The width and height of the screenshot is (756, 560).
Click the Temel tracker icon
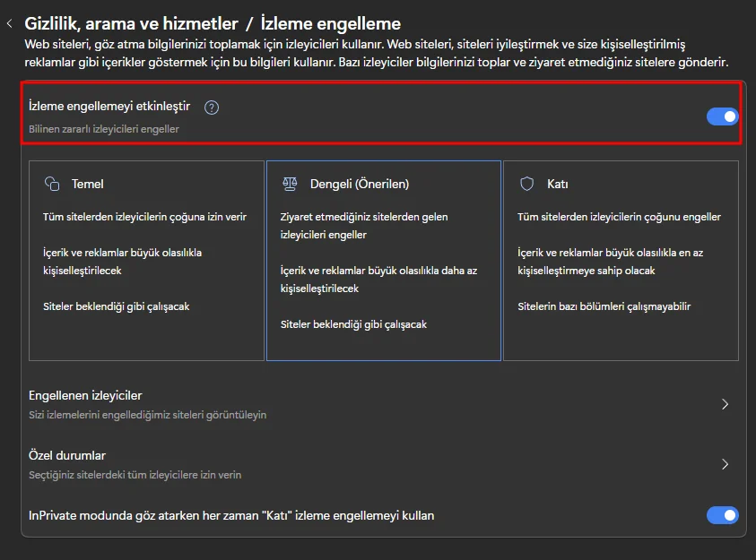click(x=52, y=184)
